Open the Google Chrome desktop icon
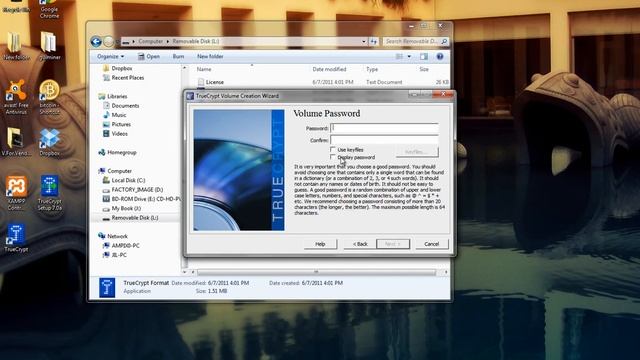This screenshot has height=360, width=640. pos(49,9)
